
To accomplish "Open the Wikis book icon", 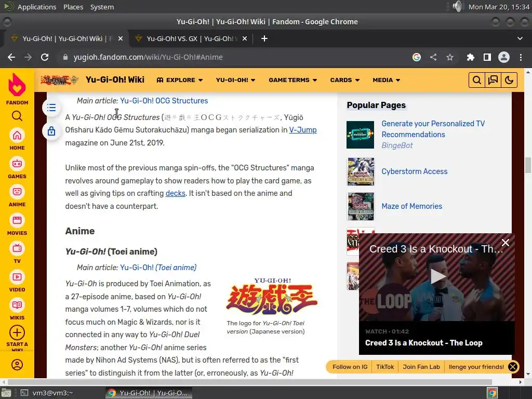I will pyautogui.click(x=17, y=305).
